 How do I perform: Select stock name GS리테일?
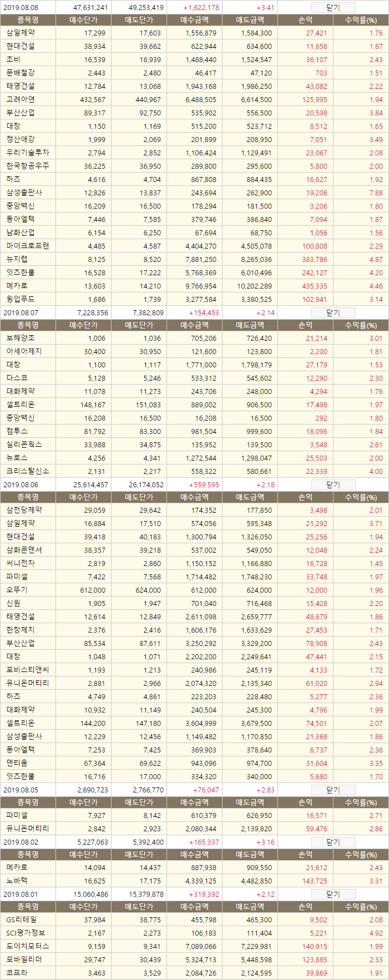click(x=21, y=920)
